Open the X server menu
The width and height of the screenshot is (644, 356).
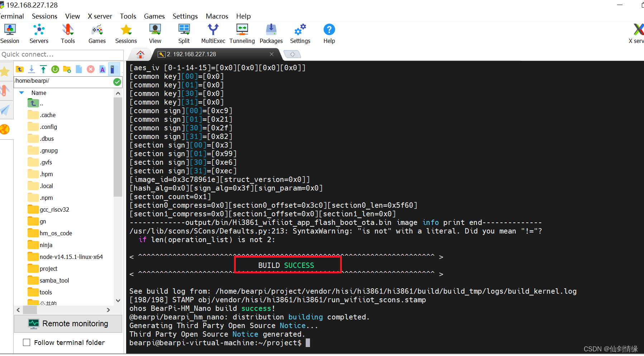pyautogui.click(x=100, y=16)
